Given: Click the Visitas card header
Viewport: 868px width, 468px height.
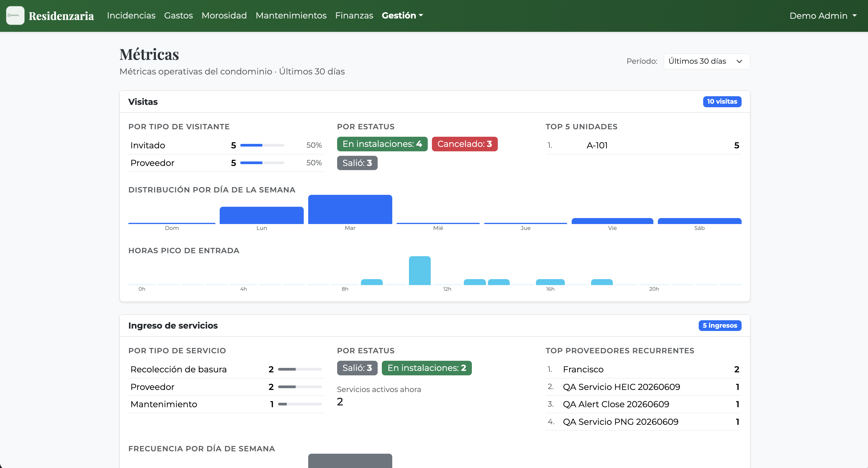Looking at the screenshot, I should click(x=435, y=102).
